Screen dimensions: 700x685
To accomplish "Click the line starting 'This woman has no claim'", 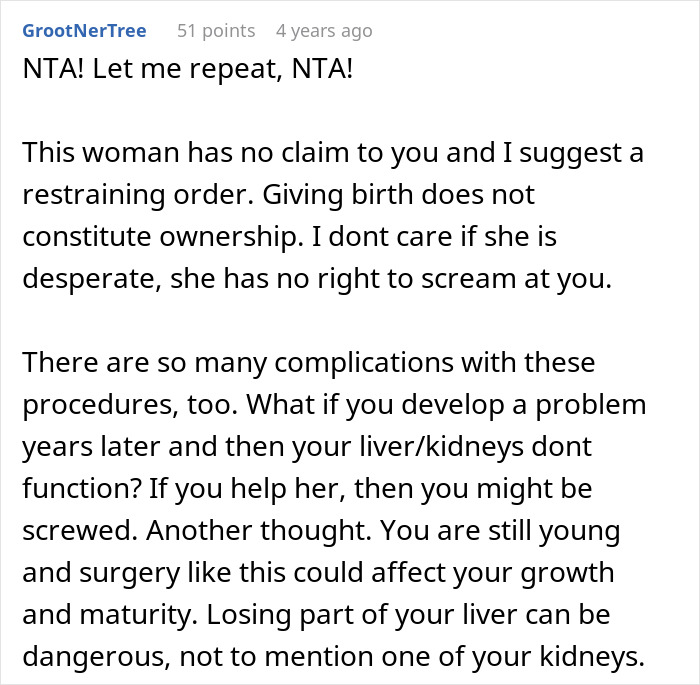I will point(333,153).
